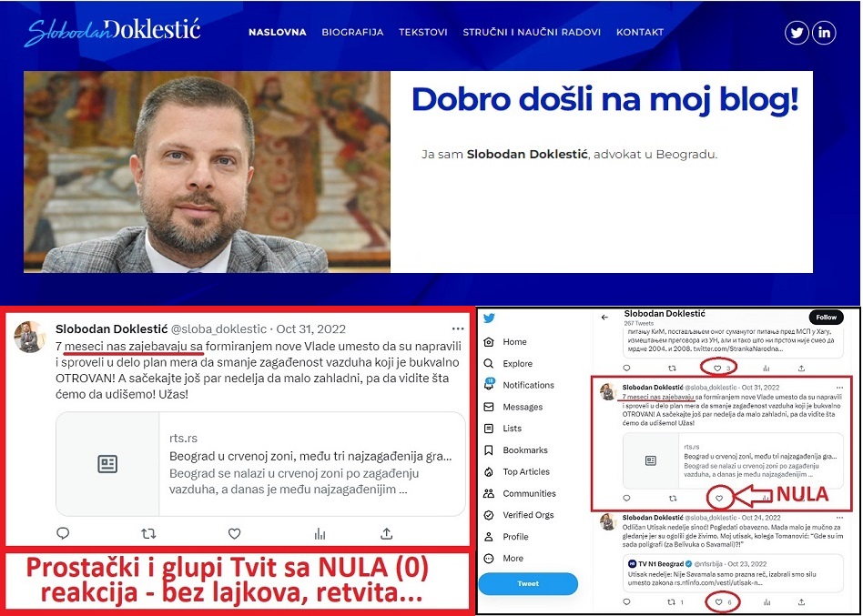This screenshot has width=863, height=616.
Task: Click the retweet icon under the large left tweet
Action: coord(148,533)
